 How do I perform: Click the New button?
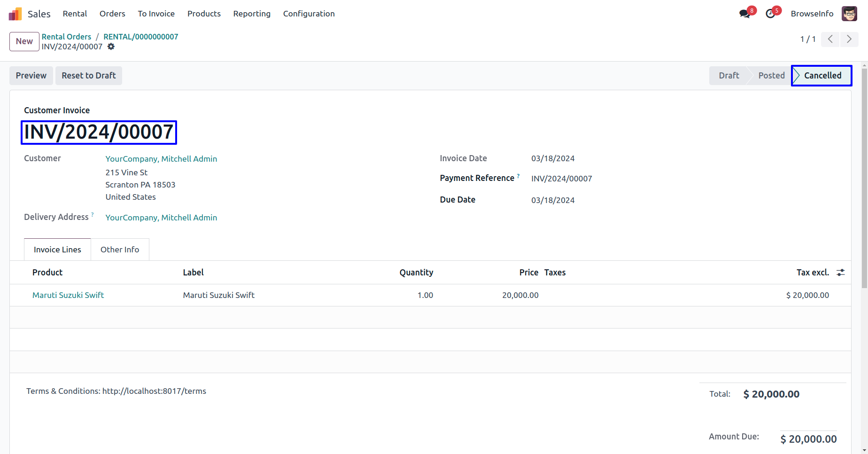coord(24,41)
